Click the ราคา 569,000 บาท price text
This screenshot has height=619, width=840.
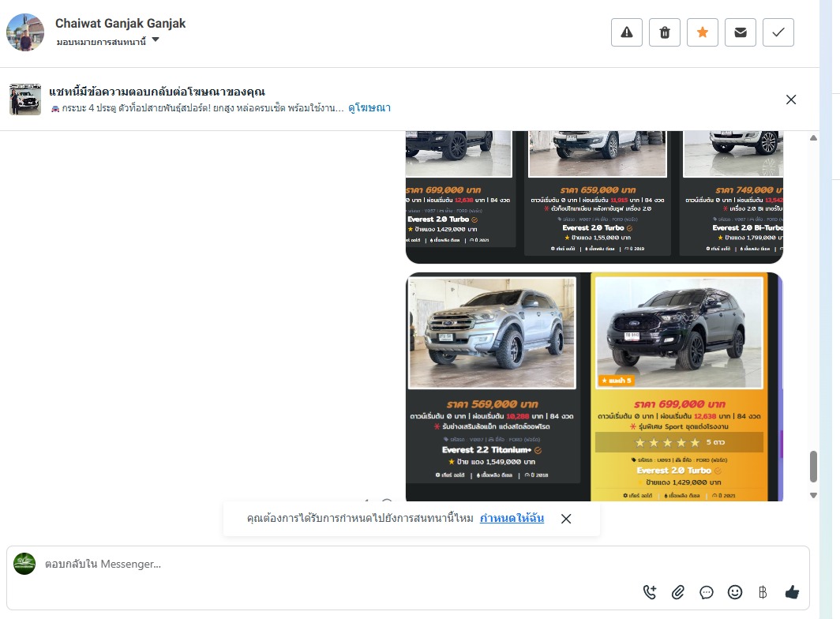493,404
